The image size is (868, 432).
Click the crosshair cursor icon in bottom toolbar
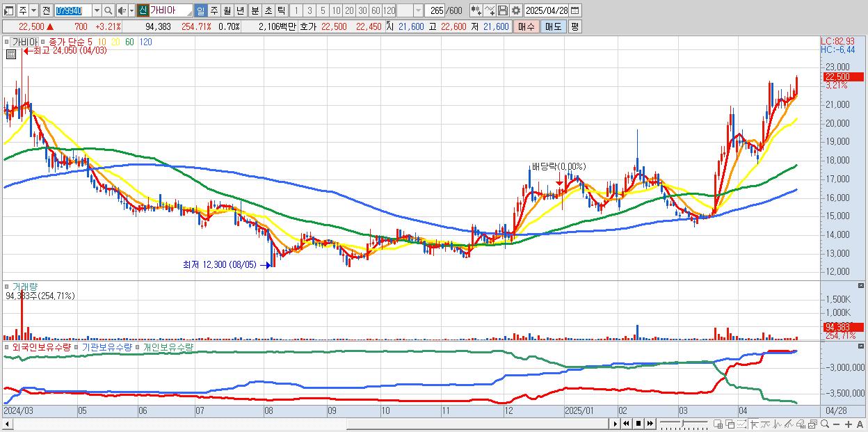(754, 424)
